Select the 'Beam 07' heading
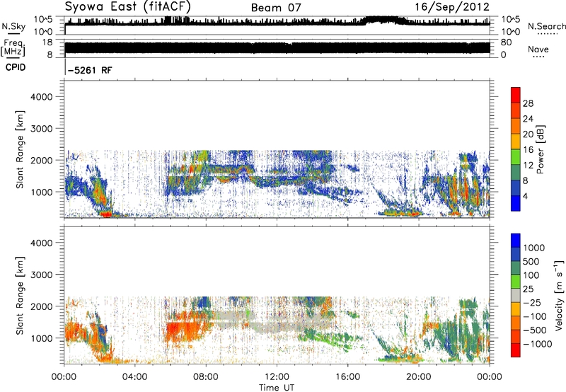This screenshot has height=392, width=566. click(276, 8)
